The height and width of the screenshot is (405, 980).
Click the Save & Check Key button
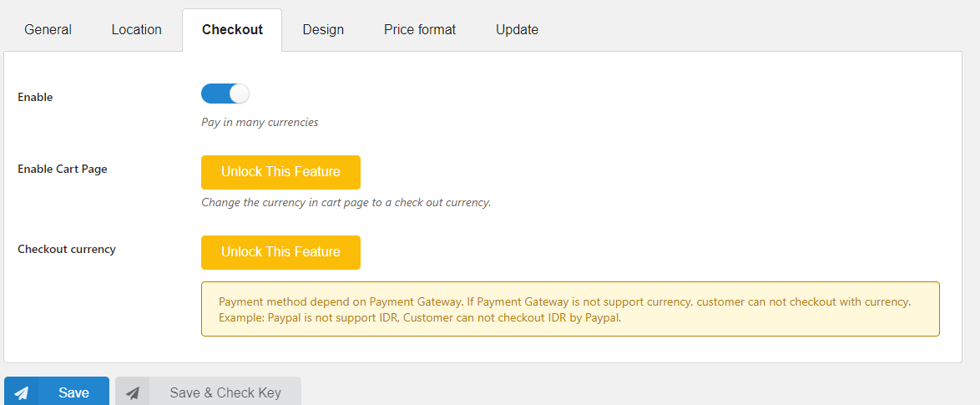[x=208, y=392]
